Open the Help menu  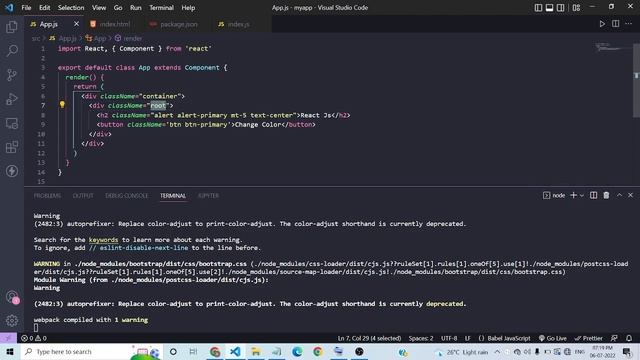[x=188, y=7]
